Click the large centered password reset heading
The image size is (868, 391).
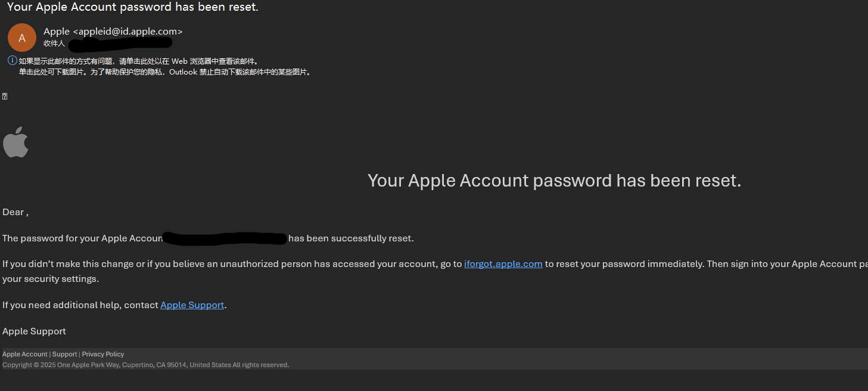tap(555, 181)
